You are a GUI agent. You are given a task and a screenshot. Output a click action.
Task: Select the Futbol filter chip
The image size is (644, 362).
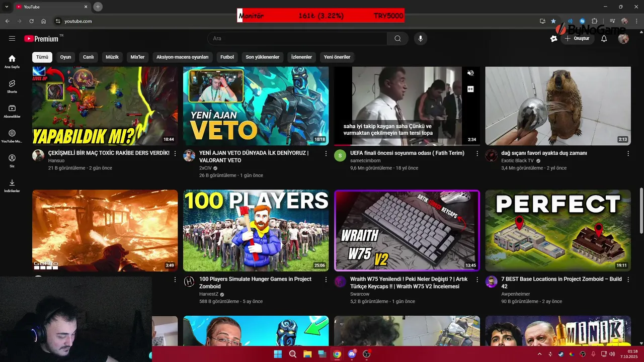227,57
